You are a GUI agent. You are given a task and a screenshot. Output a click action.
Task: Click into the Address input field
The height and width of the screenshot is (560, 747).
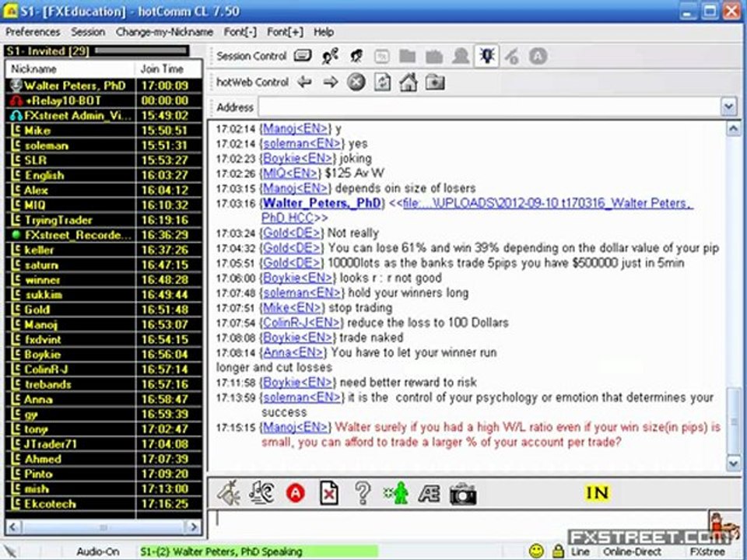tap(489, 107)
